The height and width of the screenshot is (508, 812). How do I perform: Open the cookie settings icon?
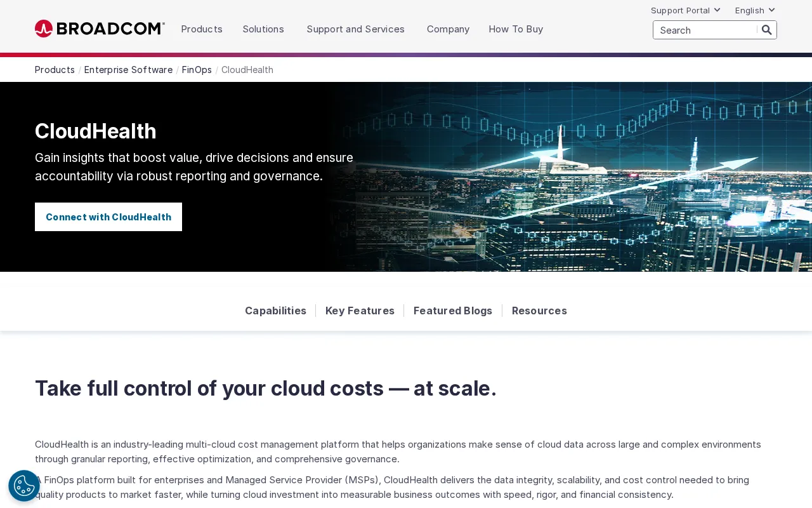tap(24, 486)
